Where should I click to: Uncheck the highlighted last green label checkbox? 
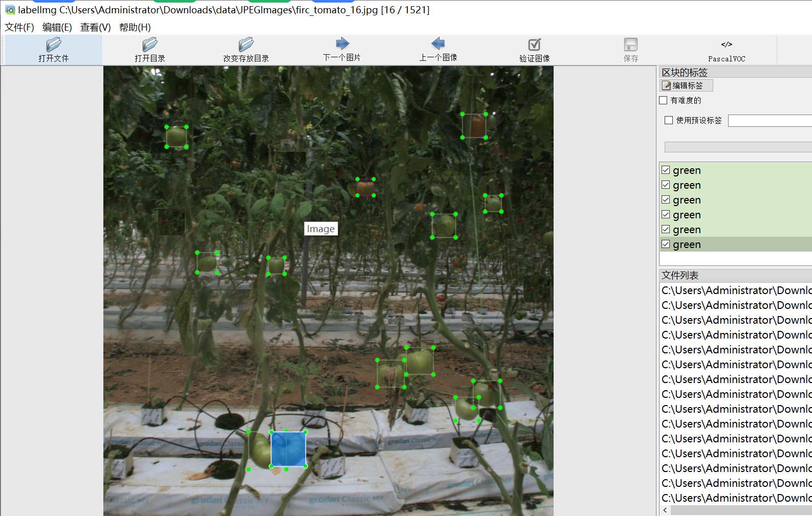(666, 244)
